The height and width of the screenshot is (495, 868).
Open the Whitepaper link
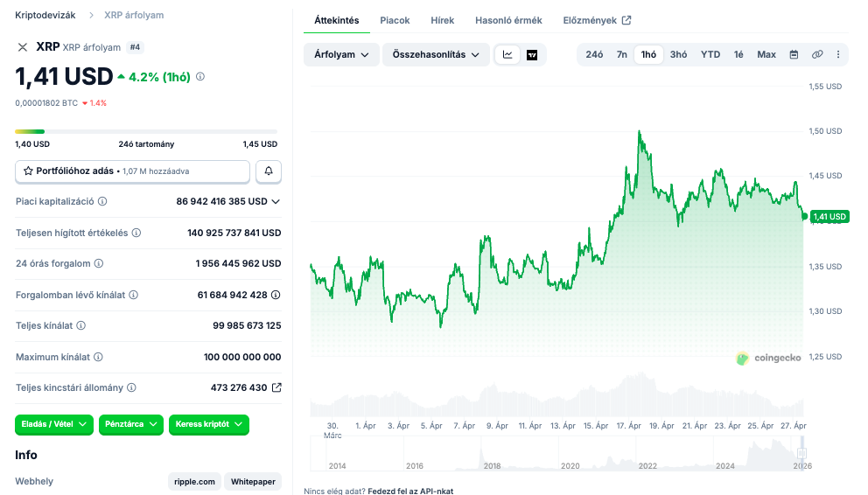[x=253, y=482]
